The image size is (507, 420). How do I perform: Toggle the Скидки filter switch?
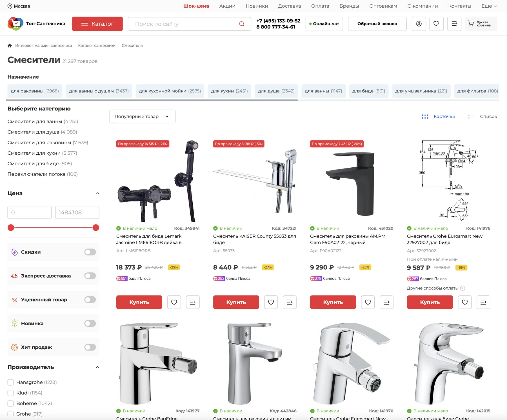90,252
